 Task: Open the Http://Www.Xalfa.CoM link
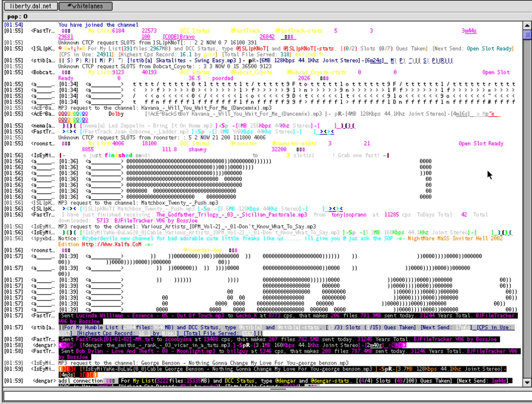click(111, 244)
